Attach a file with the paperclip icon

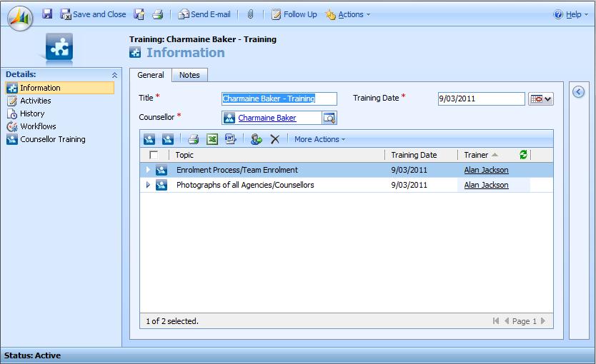tap(251, 14)
